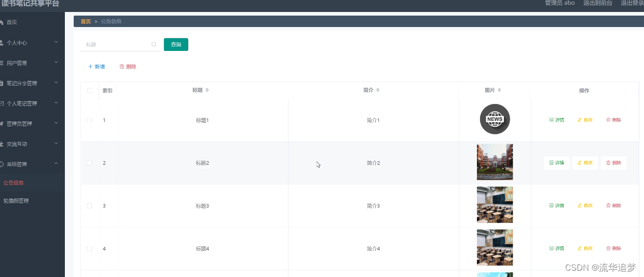Click the school building thumbnail in row 2

[495, 162]
